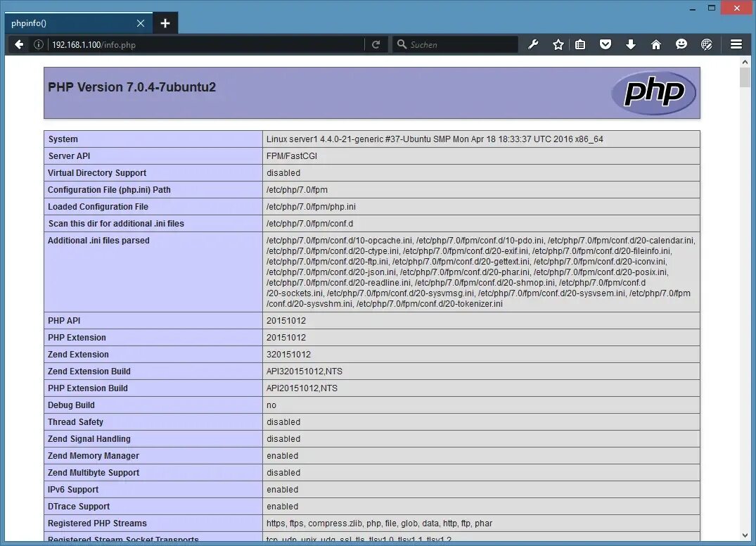
Task: Click the search magnifier icon
Action: point(402,44)
